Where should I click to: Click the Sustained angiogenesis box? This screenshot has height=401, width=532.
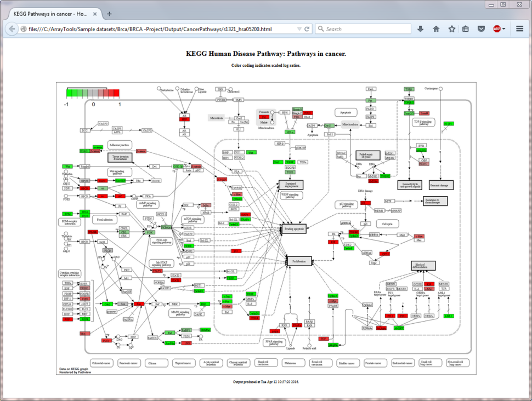point(291,185)
